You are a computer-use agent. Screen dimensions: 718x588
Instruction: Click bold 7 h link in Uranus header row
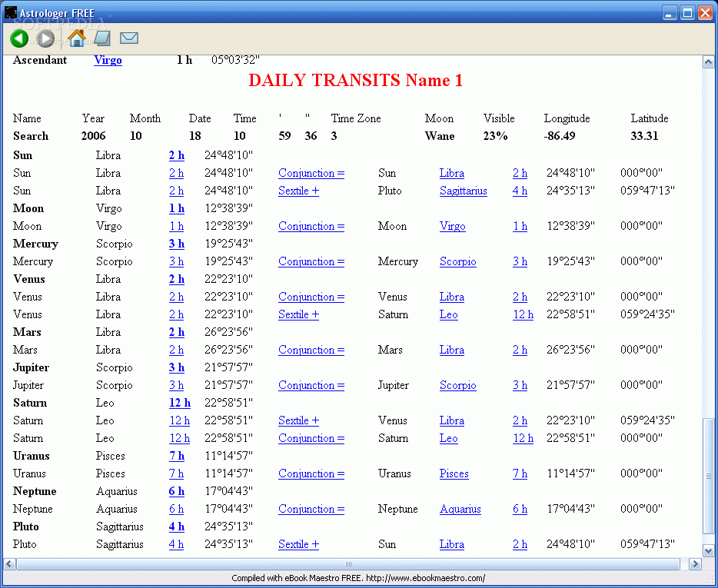tap(177, 456)
